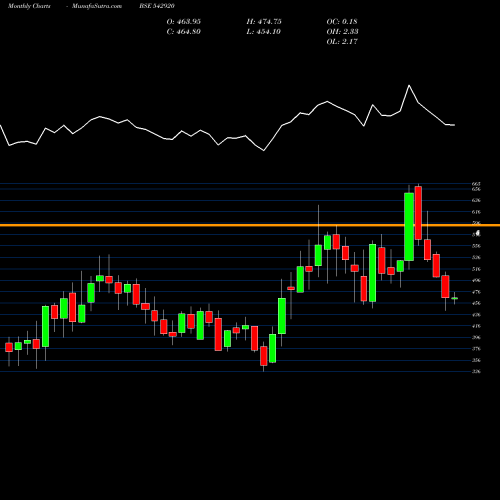Click the lowest red candle near 336

(x=264, y=356)
